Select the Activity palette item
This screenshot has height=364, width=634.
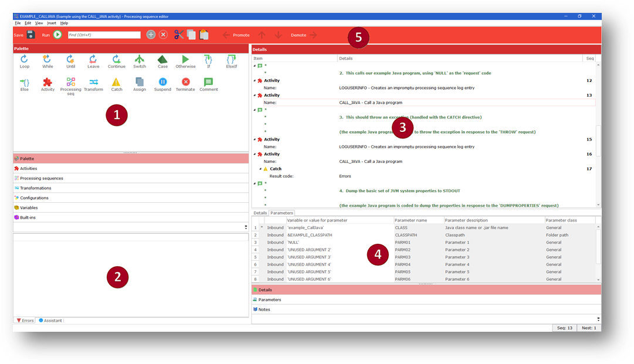[48, 84]
